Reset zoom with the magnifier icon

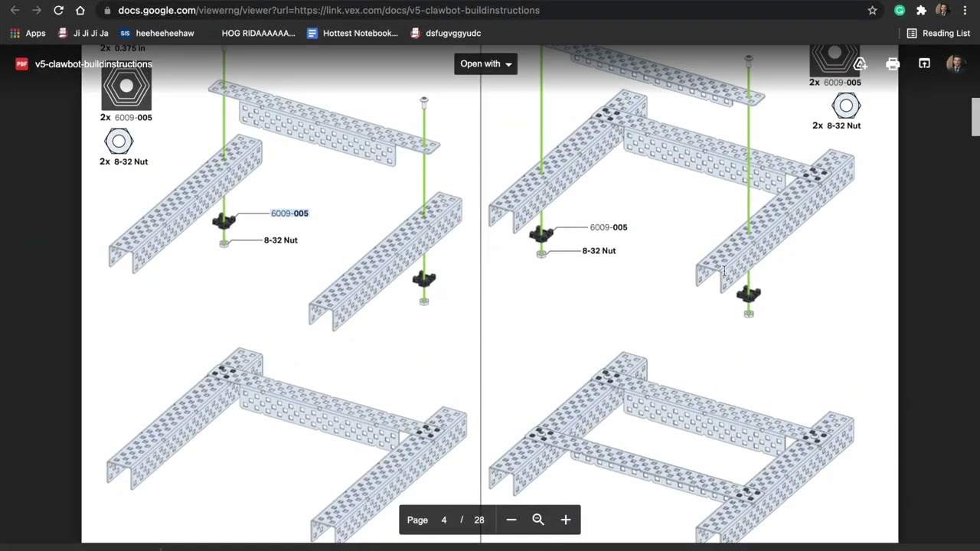click(x=538, y=520)
